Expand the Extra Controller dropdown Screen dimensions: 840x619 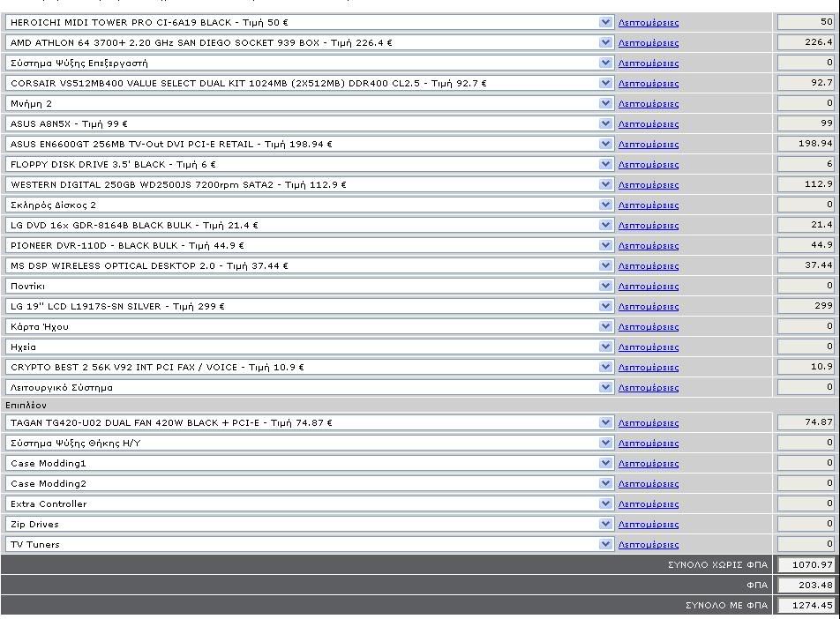click(x=309, y=504)
